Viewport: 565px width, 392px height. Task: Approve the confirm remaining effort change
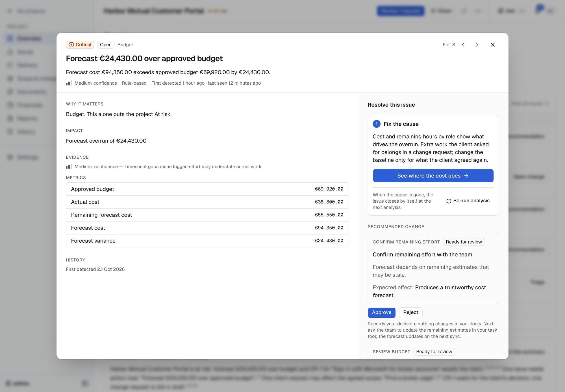coord(382,312)
